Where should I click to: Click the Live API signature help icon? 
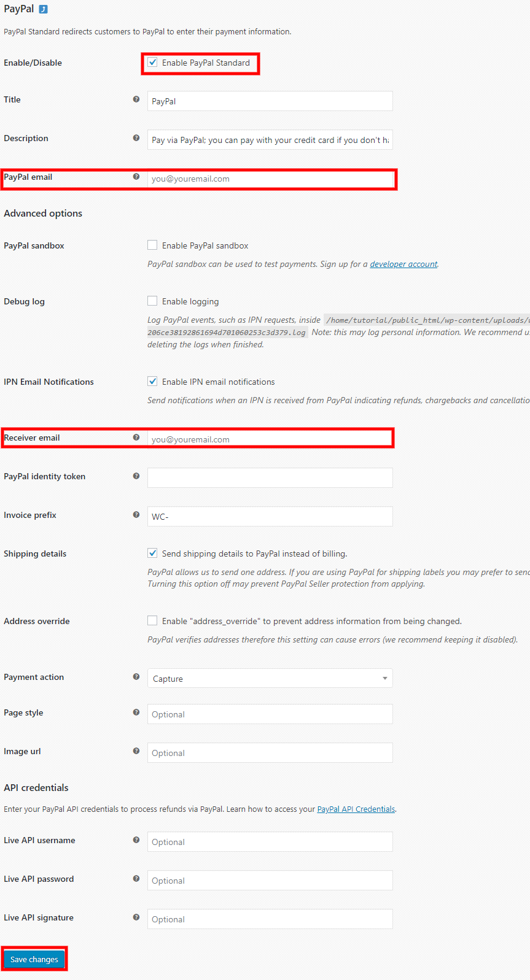(x=136, y=917)
